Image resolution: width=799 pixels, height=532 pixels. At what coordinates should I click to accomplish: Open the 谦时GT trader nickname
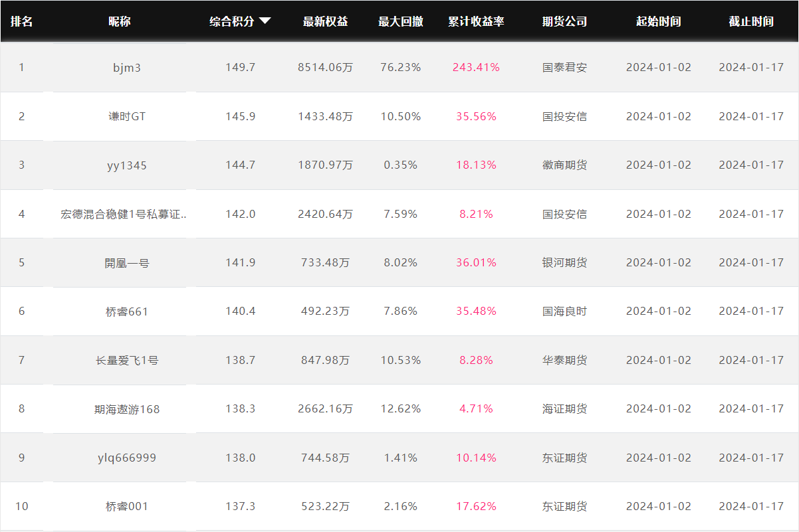pyautogui.click(x=126, y=116)
